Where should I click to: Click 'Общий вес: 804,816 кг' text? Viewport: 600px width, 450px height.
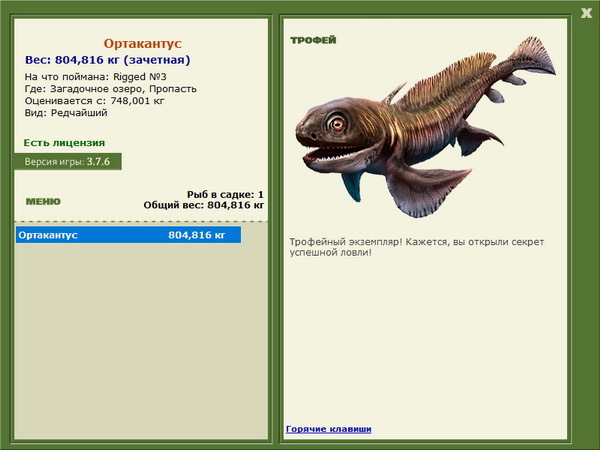pos(204,205)
